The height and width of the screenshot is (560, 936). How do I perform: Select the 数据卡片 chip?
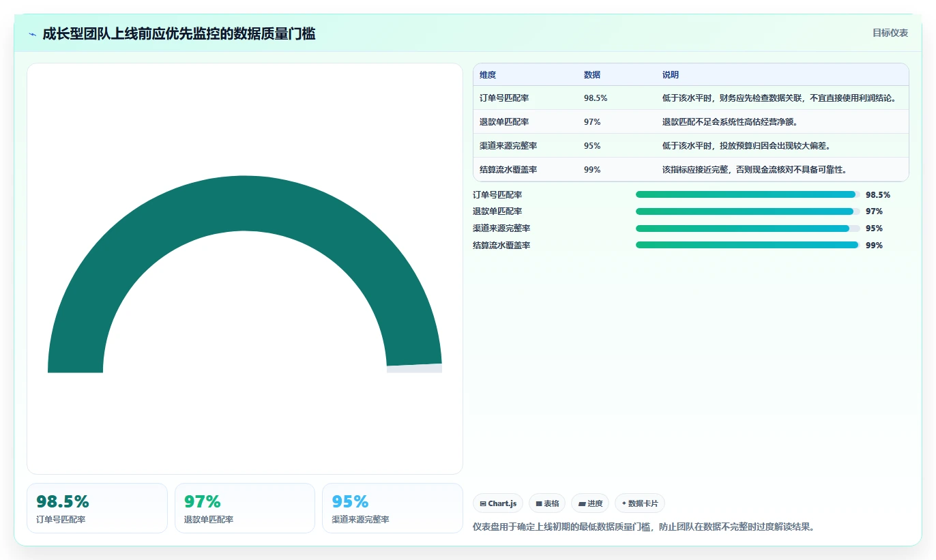click(x=640, y=503)
